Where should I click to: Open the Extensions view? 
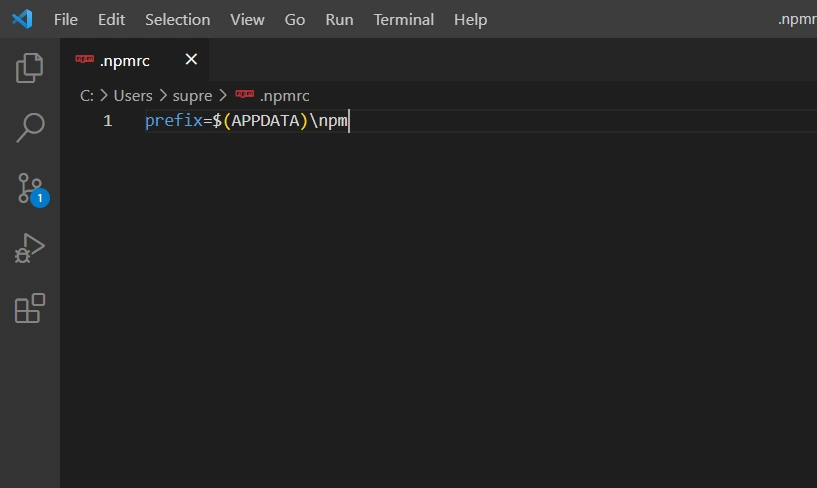point(30,308)
